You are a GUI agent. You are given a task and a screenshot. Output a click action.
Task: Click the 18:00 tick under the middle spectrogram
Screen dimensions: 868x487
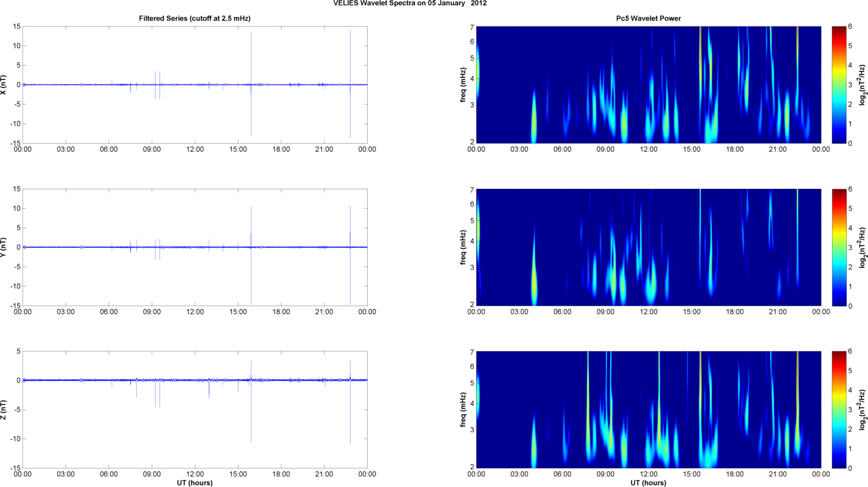click(735, 312)
